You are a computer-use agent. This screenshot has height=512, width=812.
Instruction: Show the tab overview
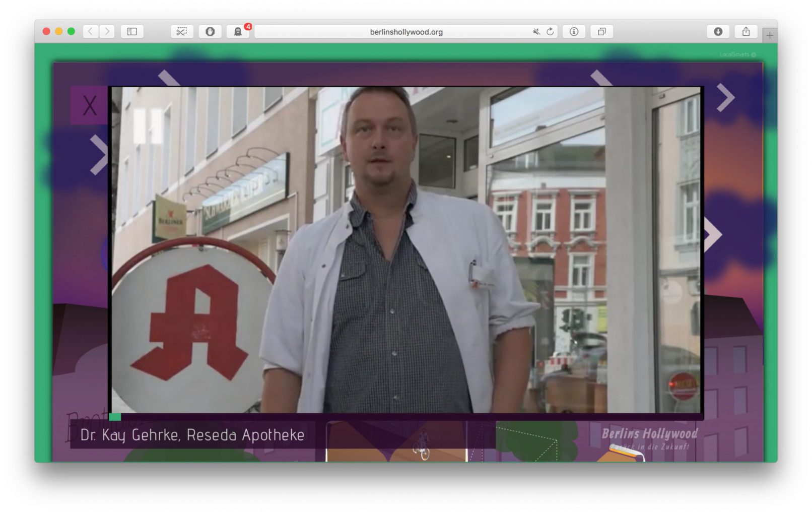pyautogui.click(x=601, y=32)
